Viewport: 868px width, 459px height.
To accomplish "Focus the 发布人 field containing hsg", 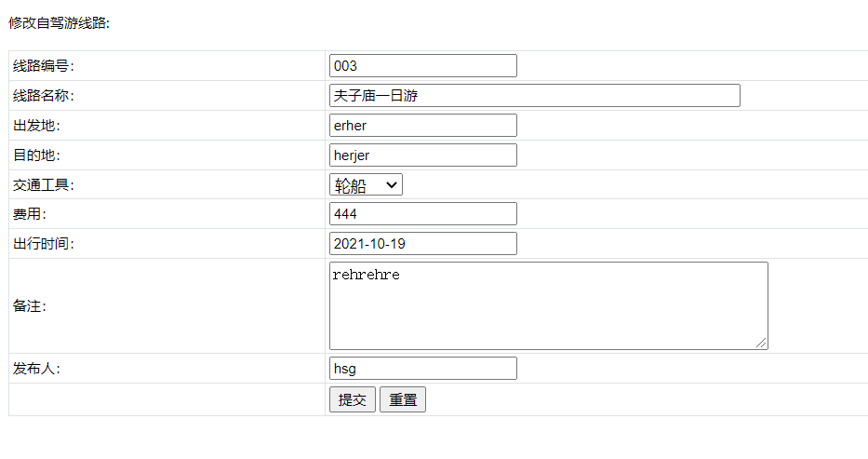I will 422,369.
